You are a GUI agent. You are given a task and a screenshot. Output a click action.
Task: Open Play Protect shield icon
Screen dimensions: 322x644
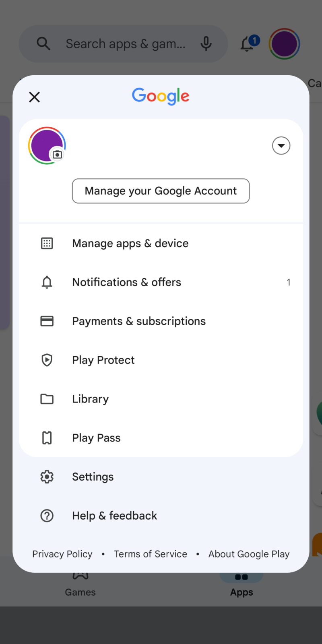coord(47,360)
